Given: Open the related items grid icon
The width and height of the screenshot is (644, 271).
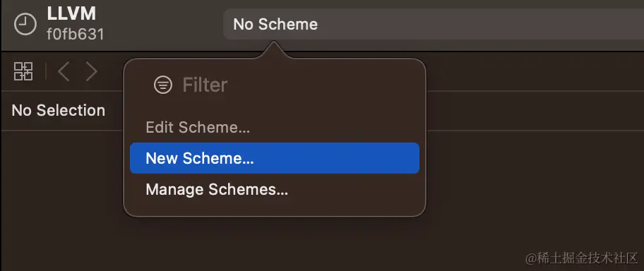Looking at the screenshot, I should tap(23, 71).
